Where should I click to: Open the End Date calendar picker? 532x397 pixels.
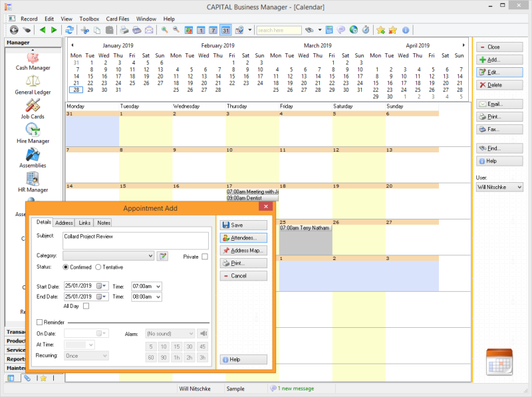click(x=101, y=297)
